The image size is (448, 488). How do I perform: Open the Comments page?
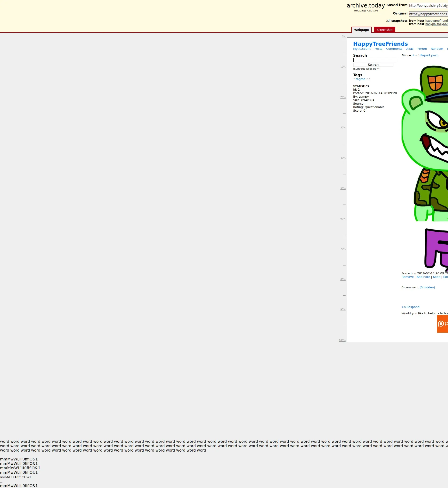point(394,49)
